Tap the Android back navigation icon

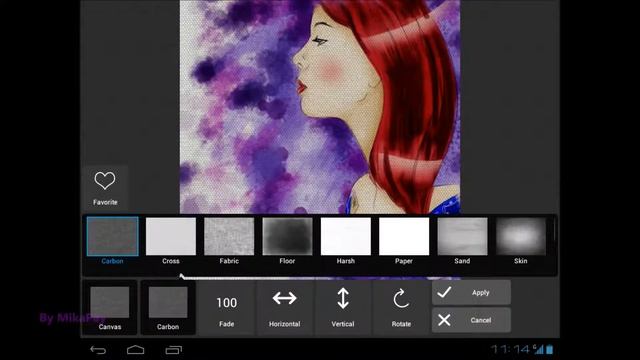coord(98,350)
